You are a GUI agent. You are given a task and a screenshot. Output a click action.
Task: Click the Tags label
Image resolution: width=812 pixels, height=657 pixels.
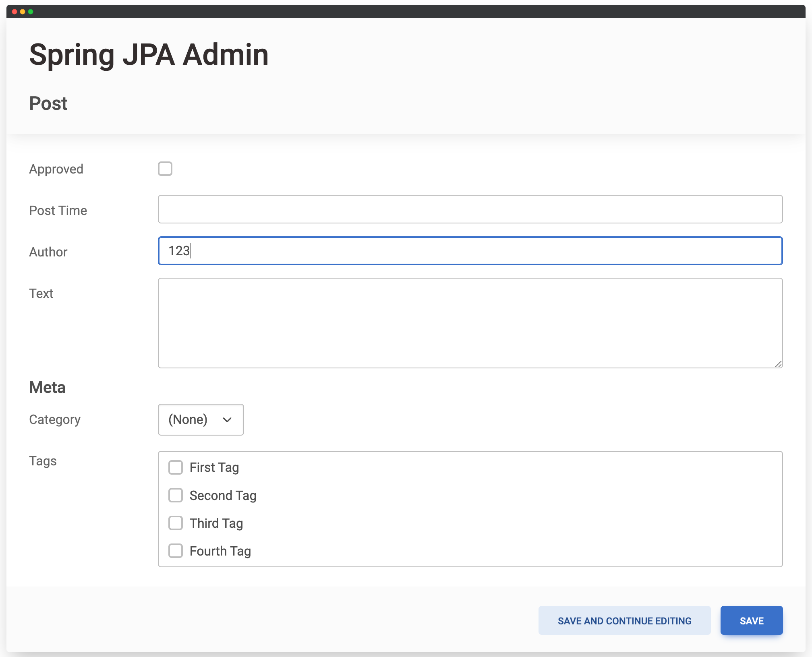tap(43, 461)
